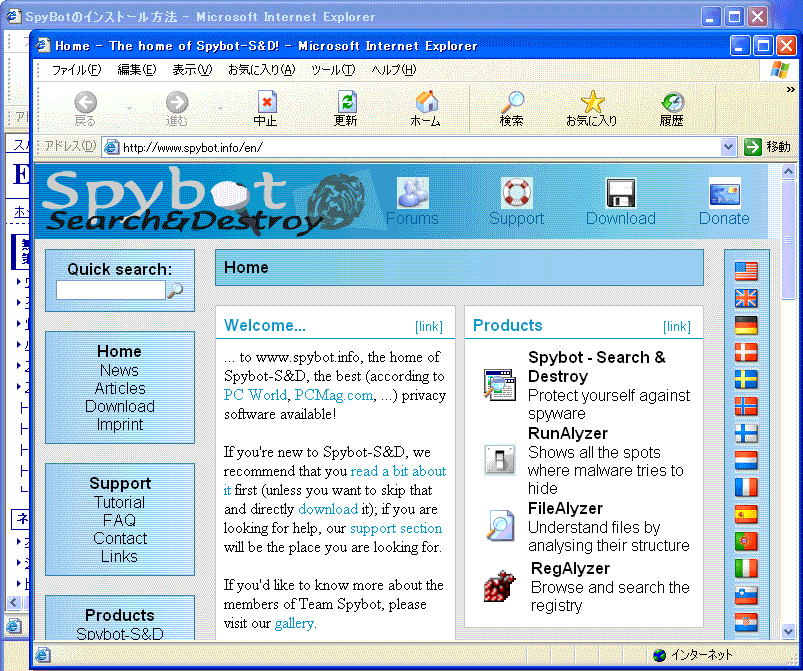Screen dimensions: 803x671
Task: Select the Dutch flag language
Action: [x=746, y=460]
